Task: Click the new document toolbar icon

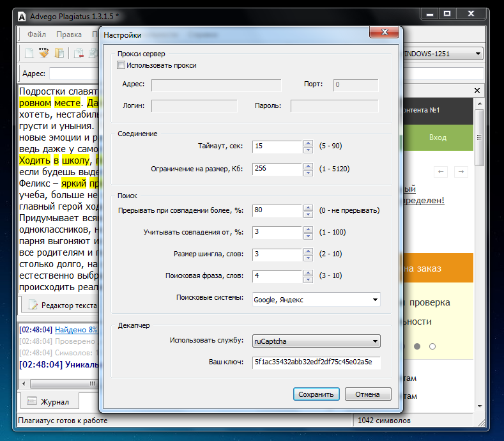Action: click(x=29, y=54)
